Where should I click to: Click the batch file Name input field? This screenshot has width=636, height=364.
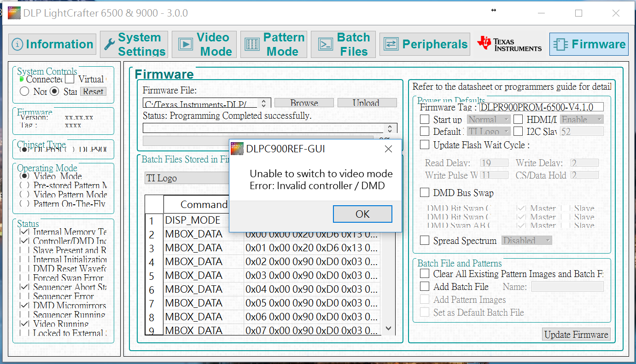click(x=567, y=287)
